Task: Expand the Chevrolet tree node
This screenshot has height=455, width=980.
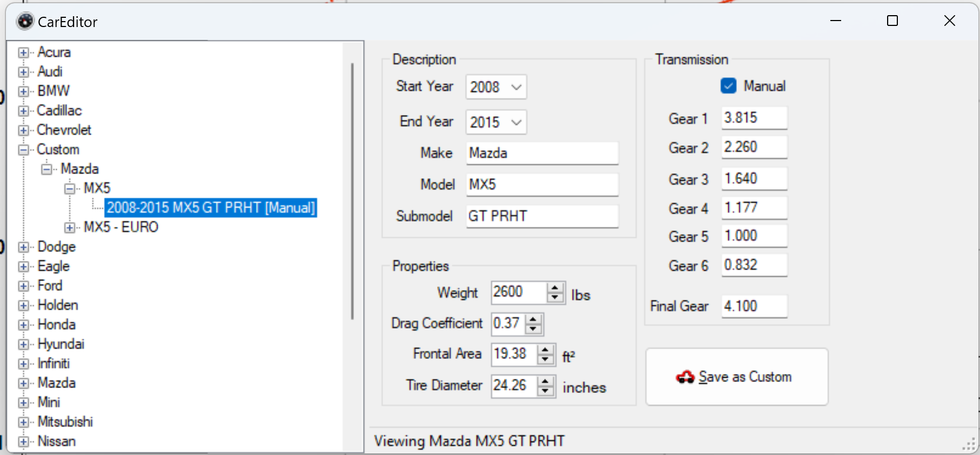Action: click(x=23, y=130)
